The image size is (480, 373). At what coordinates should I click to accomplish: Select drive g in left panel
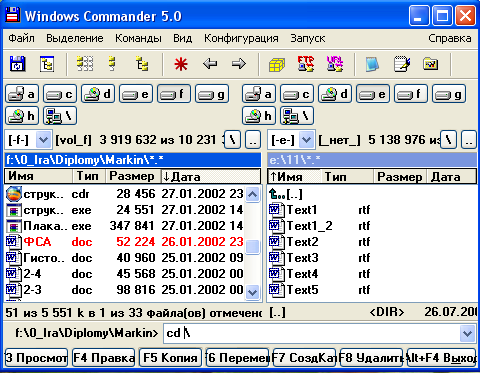click(x=212, y=94)
